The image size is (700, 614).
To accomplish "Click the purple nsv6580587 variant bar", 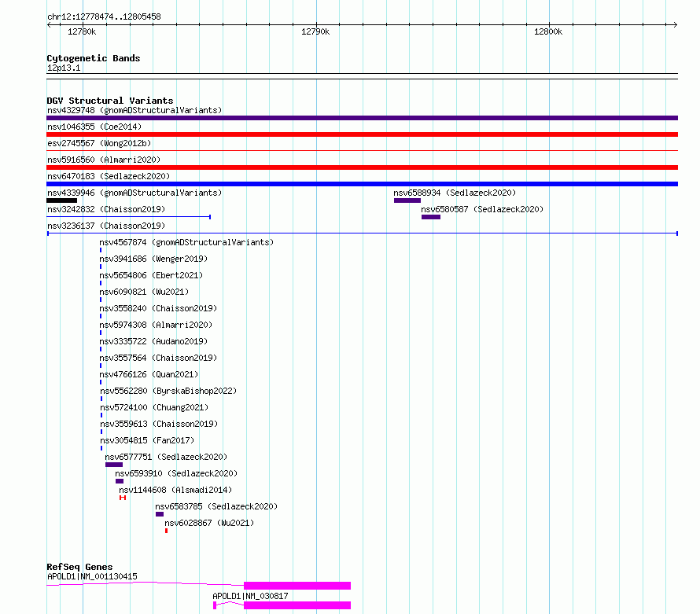I will [x=431, y=217].
